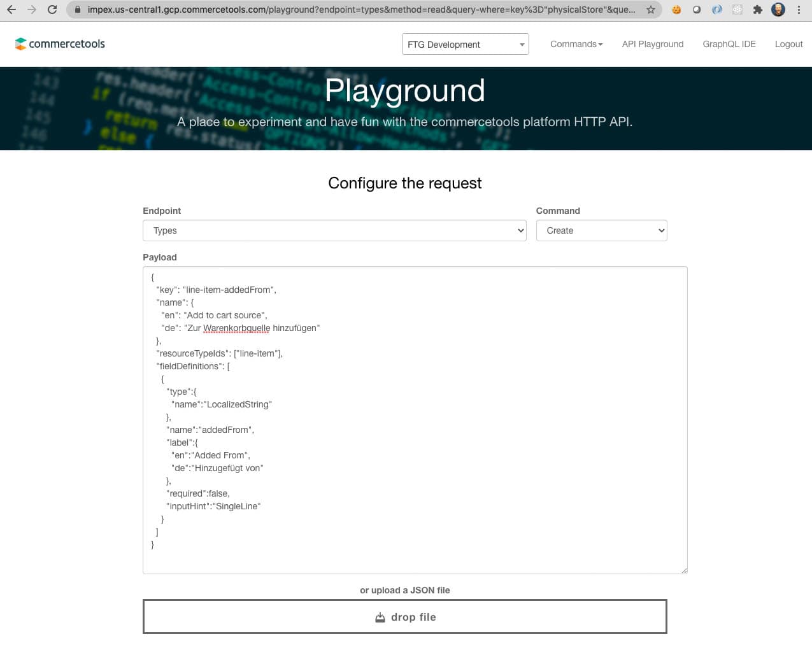Open the Chrome three-dot menu
The width and height of the screenshot is (812, 664).
click(799, 10)
